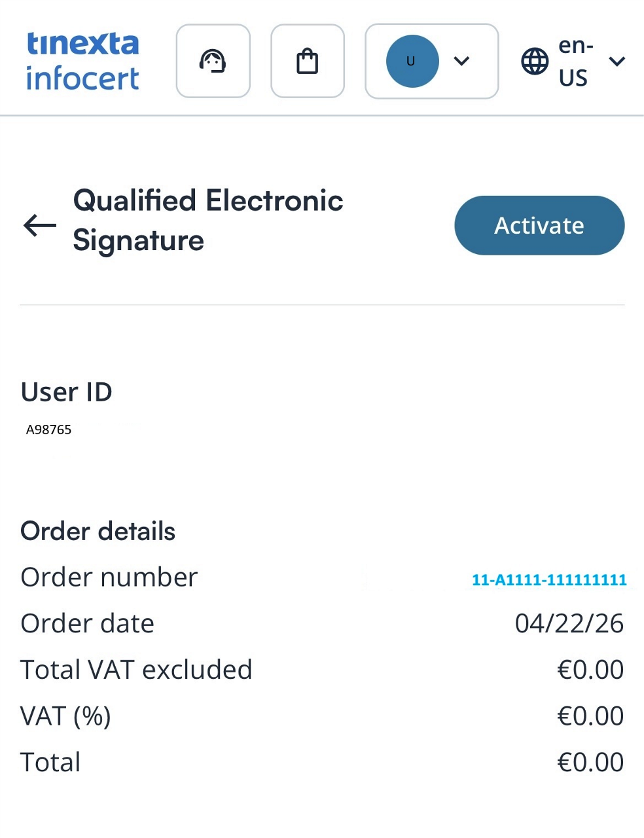
Task: Click the Qualified Electronic Signature title
Action: coord(207,220)
